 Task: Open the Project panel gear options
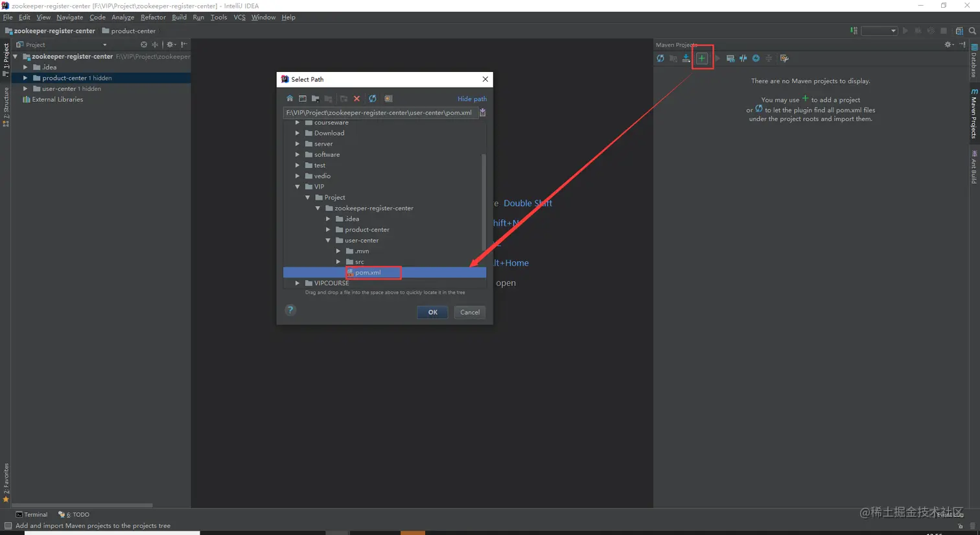click(171, 45)
